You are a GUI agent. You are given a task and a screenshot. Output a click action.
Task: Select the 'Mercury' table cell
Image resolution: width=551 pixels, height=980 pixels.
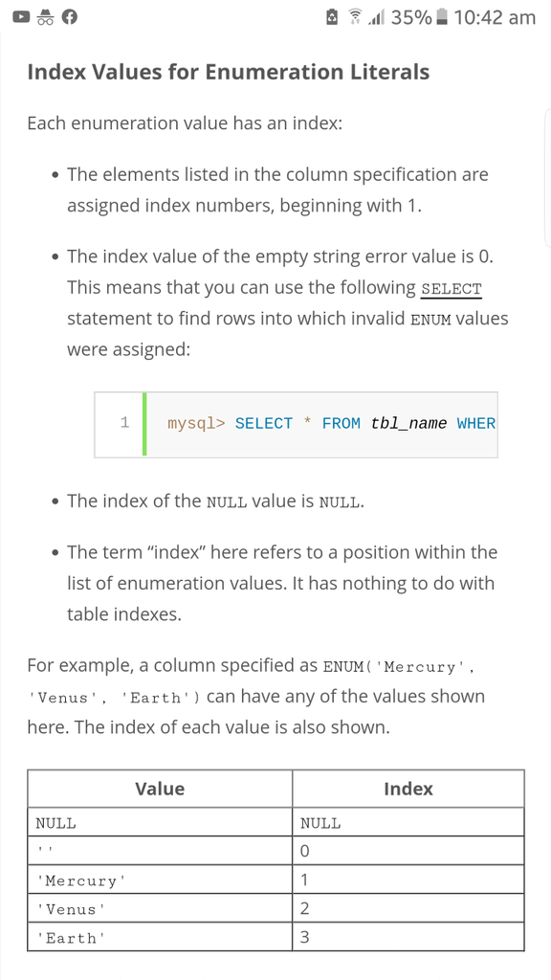pos(160,880)
